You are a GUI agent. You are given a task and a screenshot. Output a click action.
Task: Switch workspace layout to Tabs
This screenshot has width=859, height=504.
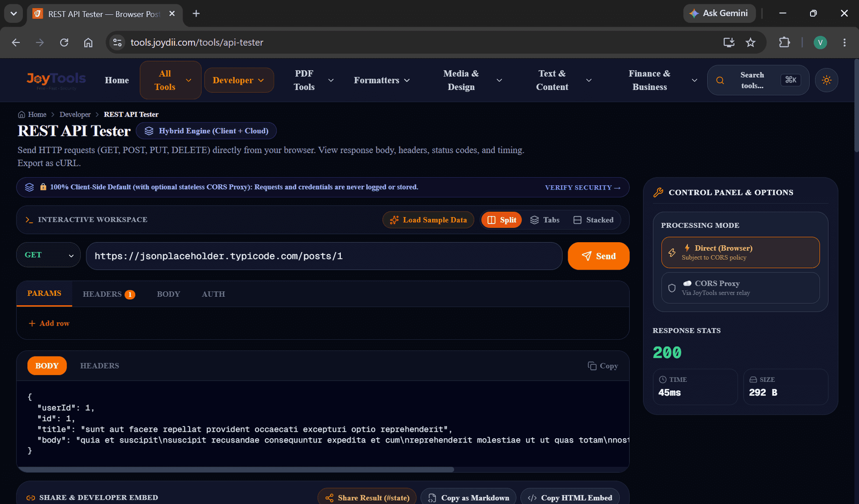click(x=545, y=220)
